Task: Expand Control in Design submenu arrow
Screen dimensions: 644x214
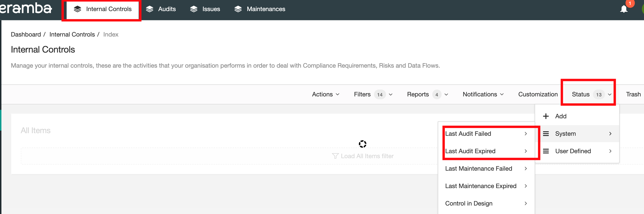Action: pos(526,204)
